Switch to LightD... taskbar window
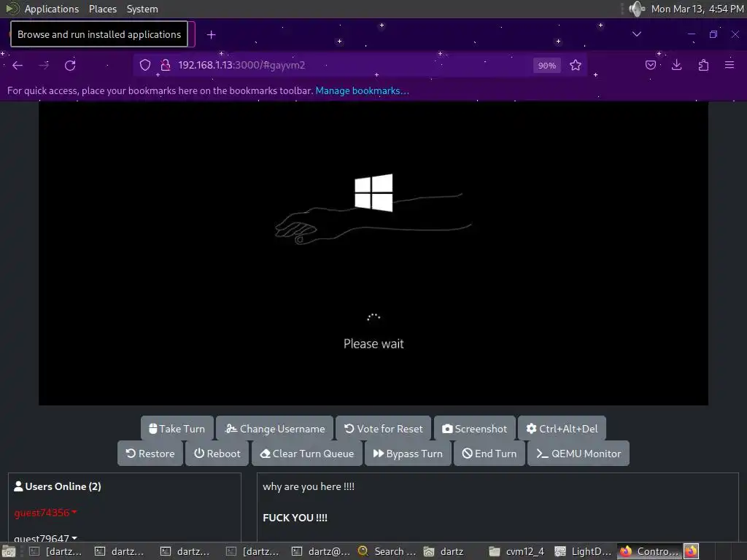Viewport: 747px width, 560px height. click(x=583, y=551)
